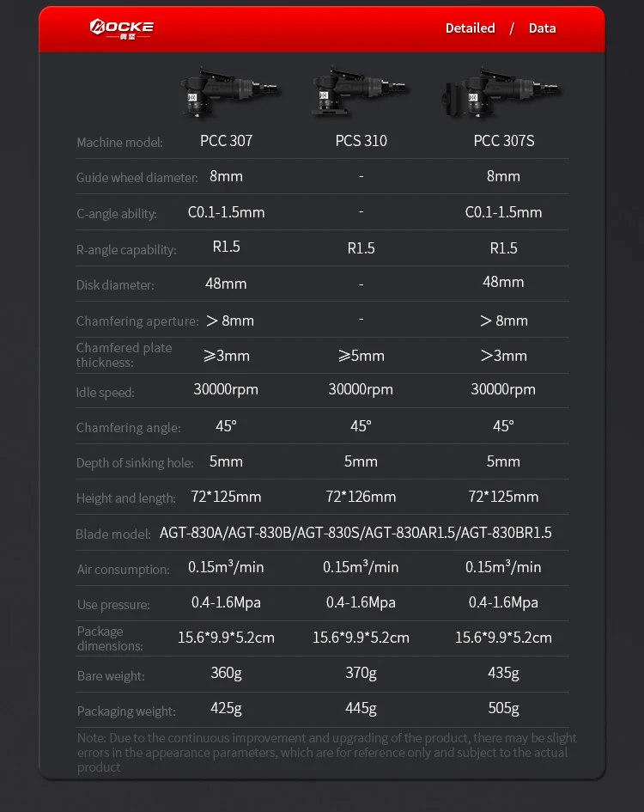
Task: Select the PCC 307S tool image
Action: tap(501, 93)
